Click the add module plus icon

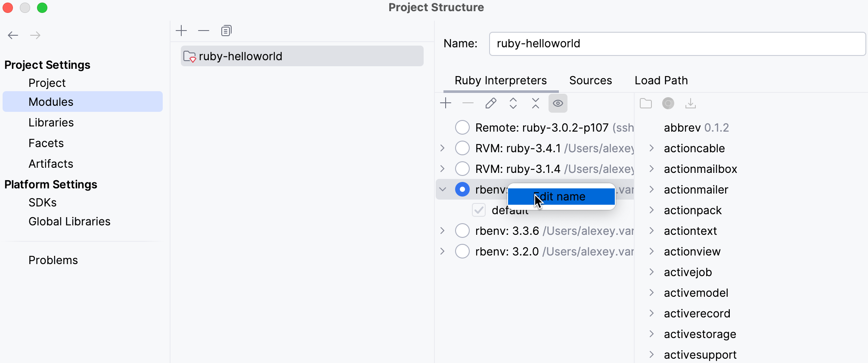tap(181, 31)
